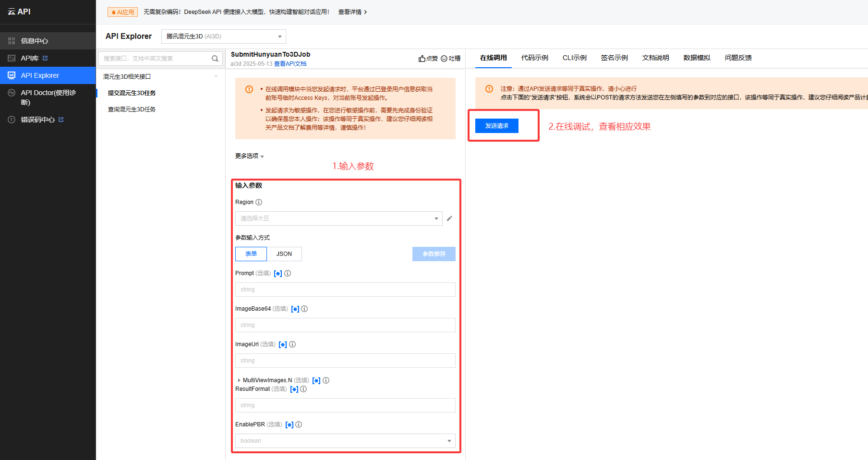Click the MultiViewImages.N info icon
This screenshot has height=460, width=868.
tap(326, 380)
